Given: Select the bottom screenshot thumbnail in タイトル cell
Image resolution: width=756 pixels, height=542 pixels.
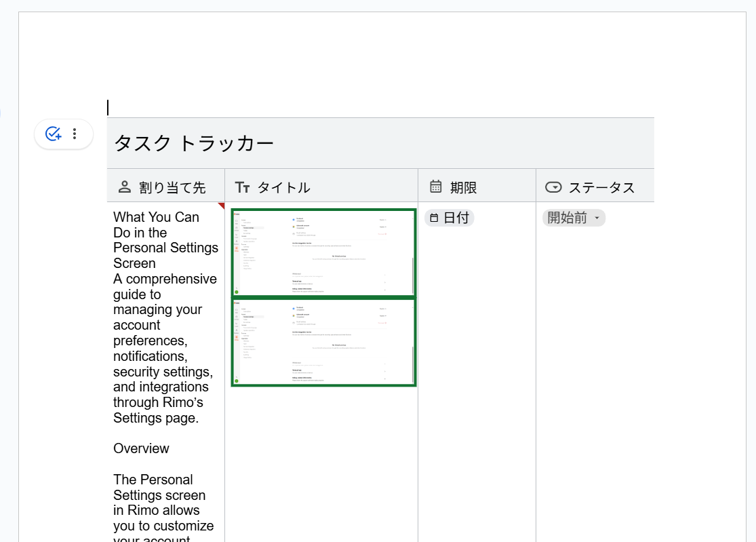Looking at the screenshot, I should (x=323, y=343).
